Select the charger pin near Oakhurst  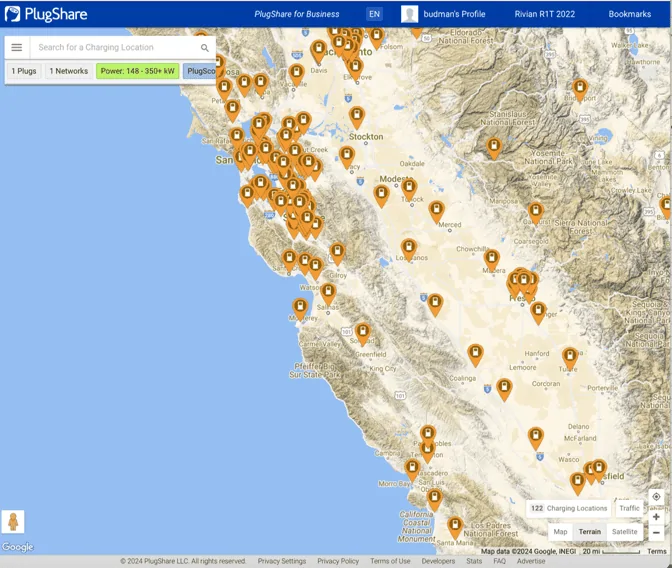(x=536, y=212)
